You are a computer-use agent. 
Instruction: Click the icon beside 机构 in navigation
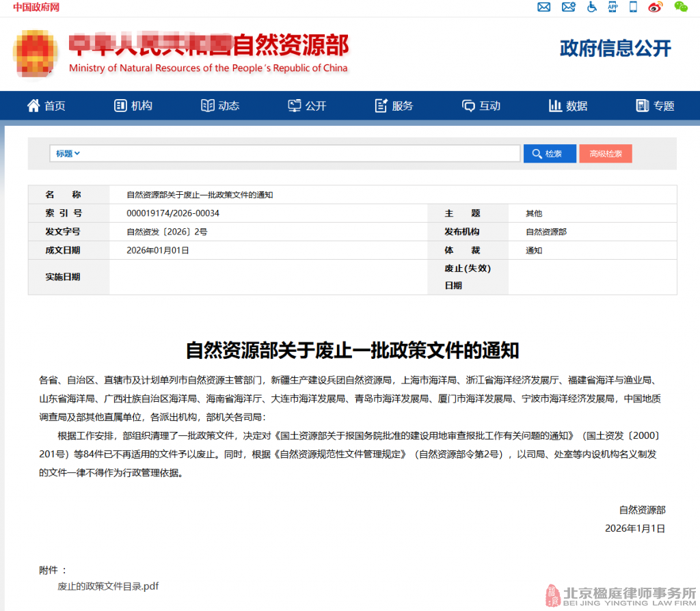click(120, 106)
